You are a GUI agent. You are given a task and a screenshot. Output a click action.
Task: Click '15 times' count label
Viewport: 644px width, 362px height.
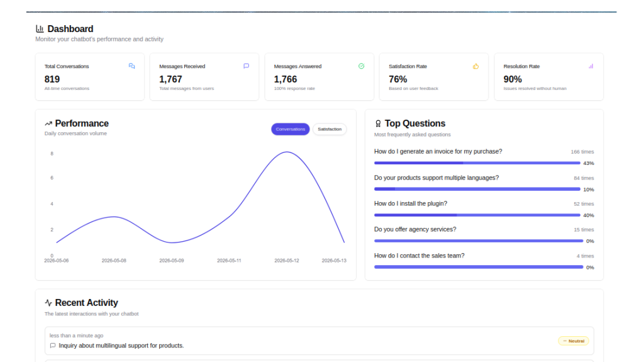pos(584,230)
